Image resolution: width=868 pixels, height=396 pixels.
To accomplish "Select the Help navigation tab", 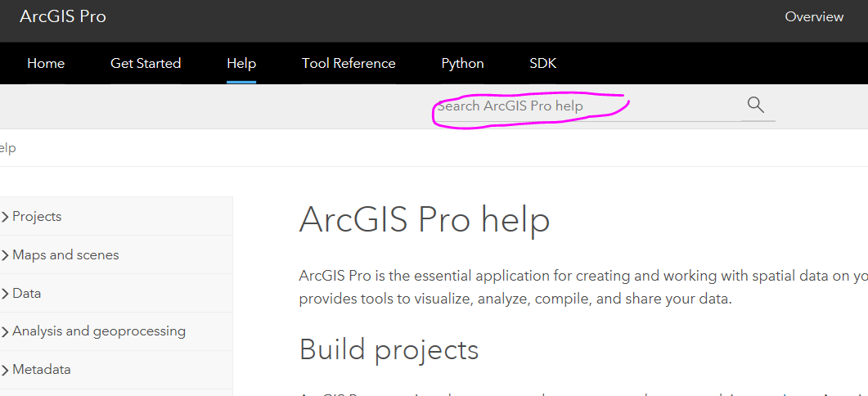I will (x=241, y=63).
